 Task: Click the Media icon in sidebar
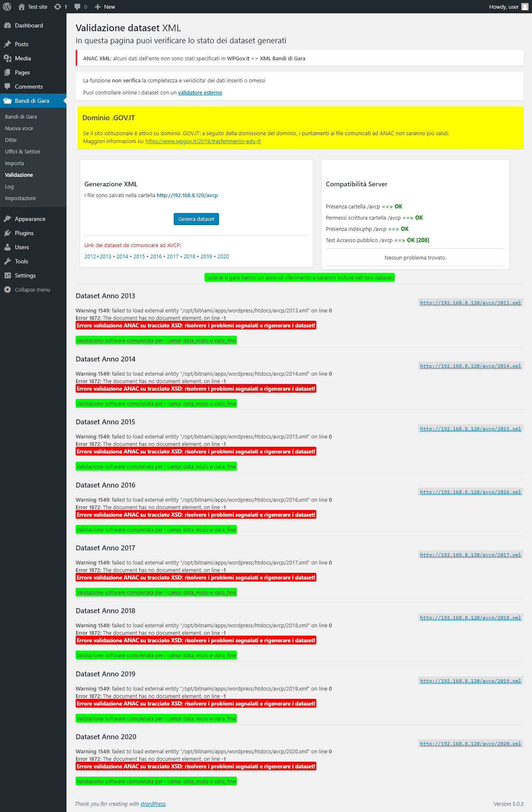tap(7, 58)
